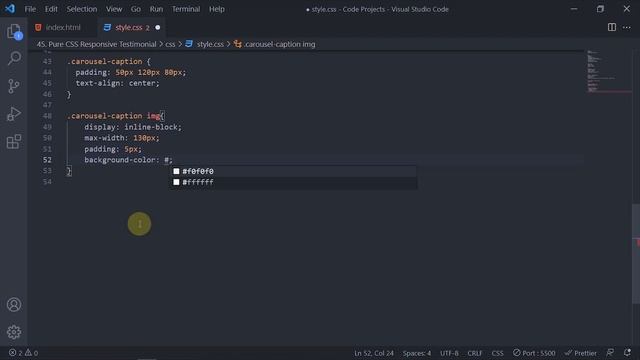The width and height of the screenshot is (640, 360).
Task: Change language mode via CSS item
Action: click(x=497, y=353)
